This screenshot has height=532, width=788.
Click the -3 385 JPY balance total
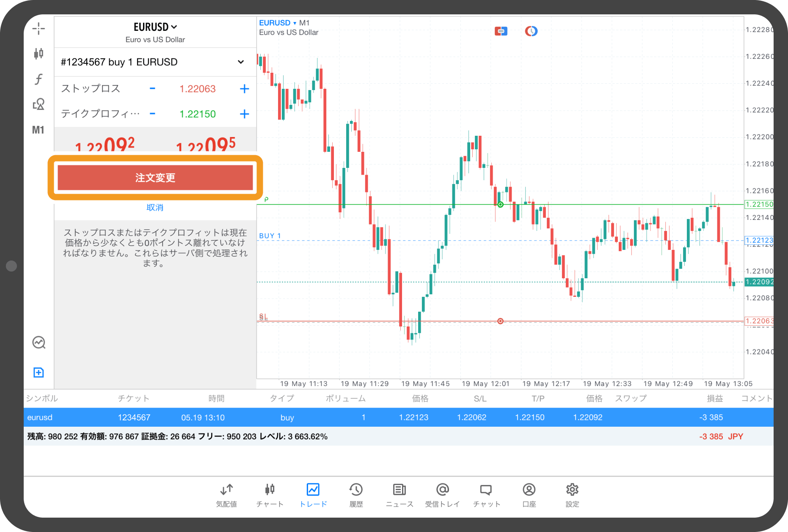pyautogui.click(x=721, y=436)
